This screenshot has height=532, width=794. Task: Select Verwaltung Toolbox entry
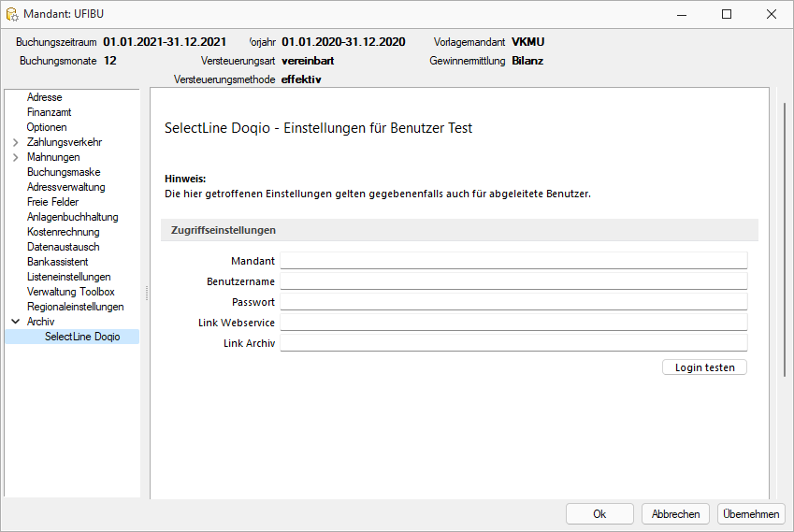tap(71, 292)
